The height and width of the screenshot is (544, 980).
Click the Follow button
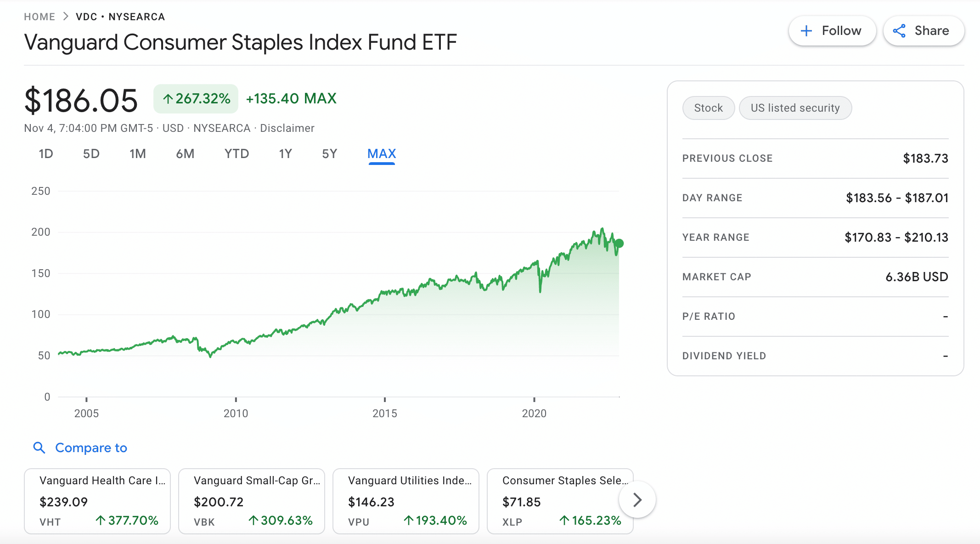pyautogui.click(x=832, y=31)
